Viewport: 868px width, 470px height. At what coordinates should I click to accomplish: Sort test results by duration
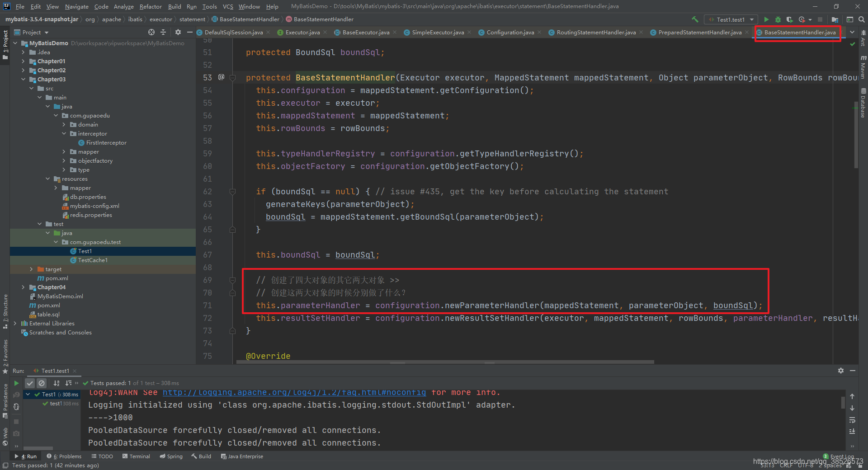[68, 383]
